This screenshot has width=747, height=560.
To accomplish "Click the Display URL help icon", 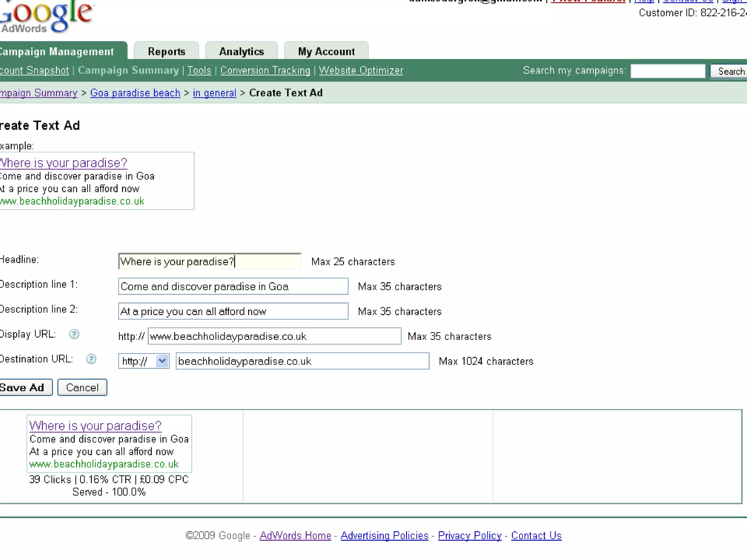I will 74,334.
